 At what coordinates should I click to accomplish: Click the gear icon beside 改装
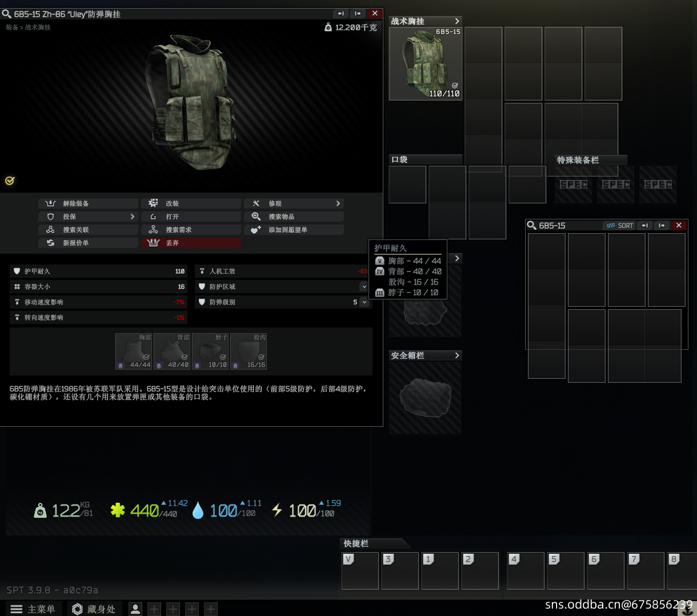[x=153, y=203]
